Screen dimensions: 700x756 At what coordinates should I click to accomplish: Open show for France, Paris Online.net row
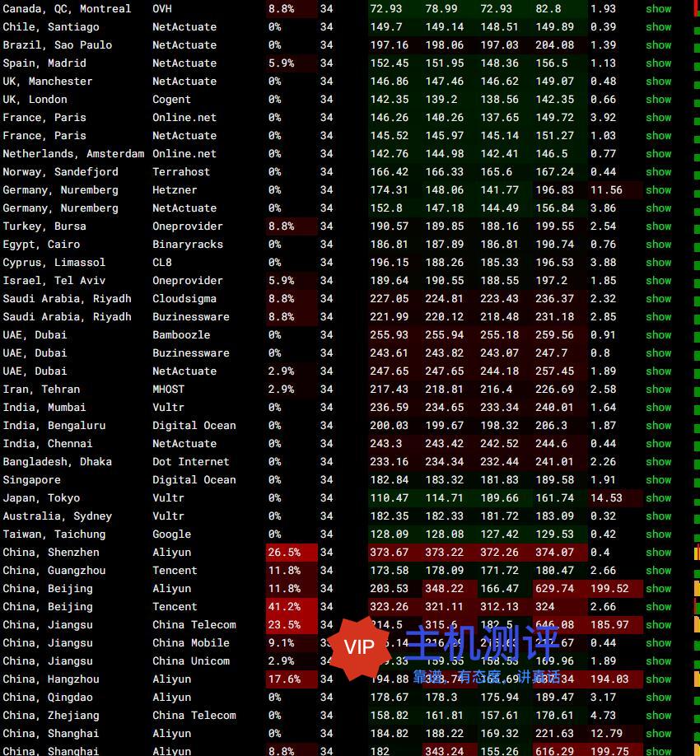[x=659, y=118]
